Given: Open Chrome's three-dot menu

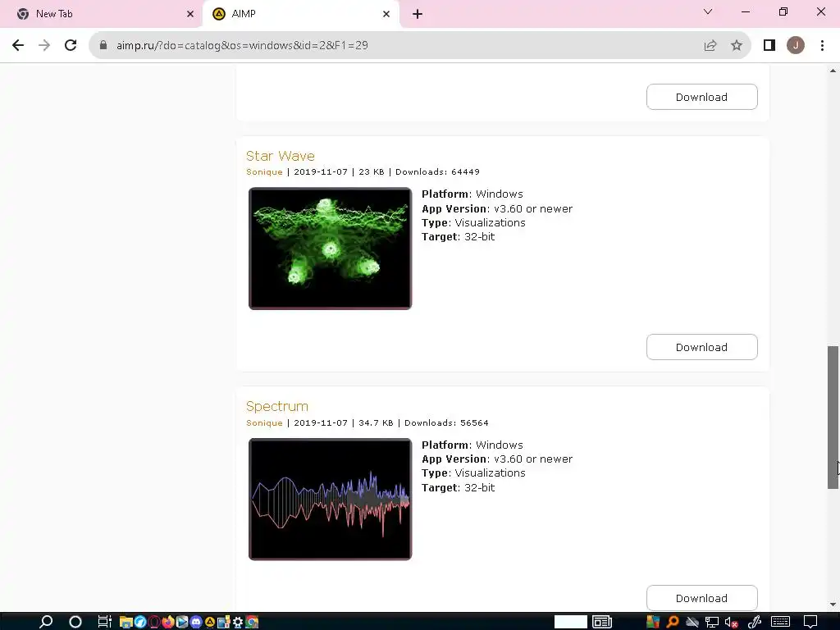Looking at the screenshot, I should click(822, 45).
